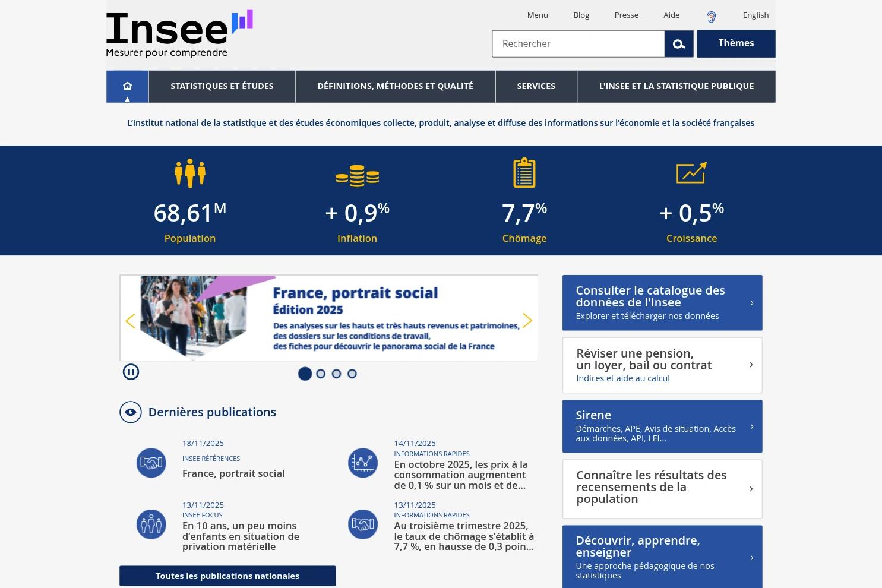Open the Presse link
882x588 pixels.
(x=627, y=15)
